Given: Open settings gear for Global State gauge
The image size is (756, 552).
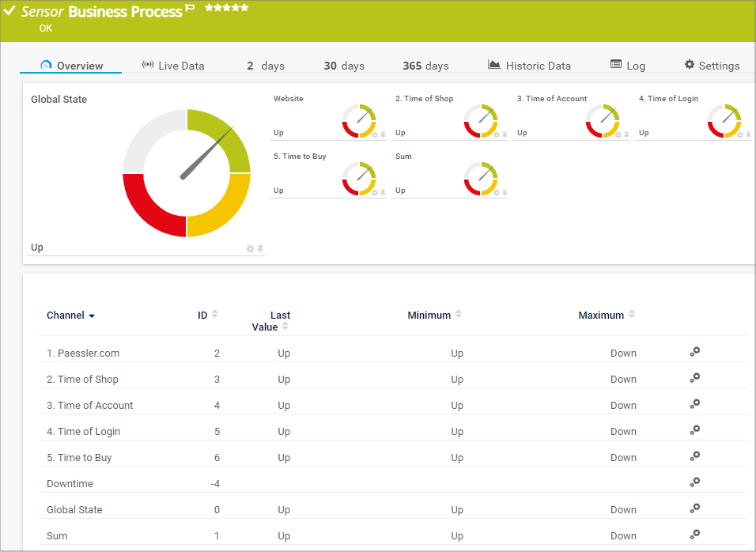Looking at the screenshot, I should (251, 249).
